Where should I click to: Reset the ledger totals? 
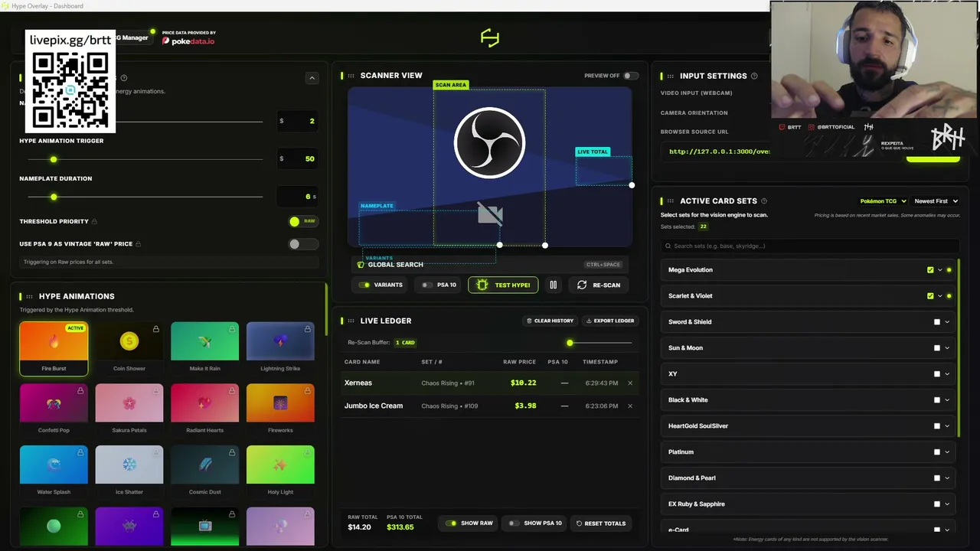coord(601,523)
